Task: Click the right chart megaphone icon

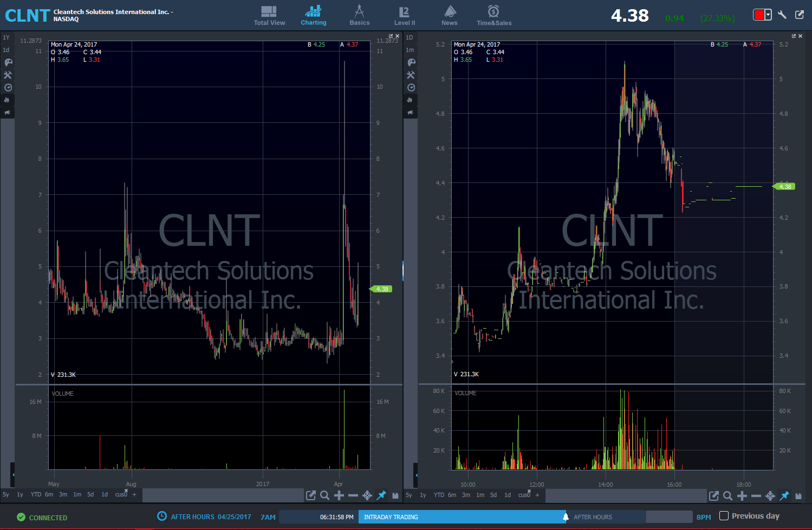Action: (410, 112)
